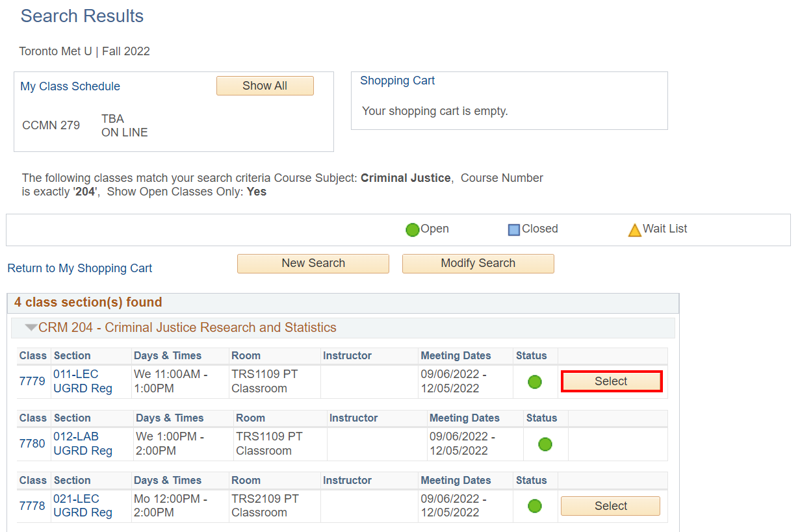Image resolution: width=800 pixels, height=532 pixels.
Task: Click the Wait List legend triangle icon
Action: pos(635,230)
